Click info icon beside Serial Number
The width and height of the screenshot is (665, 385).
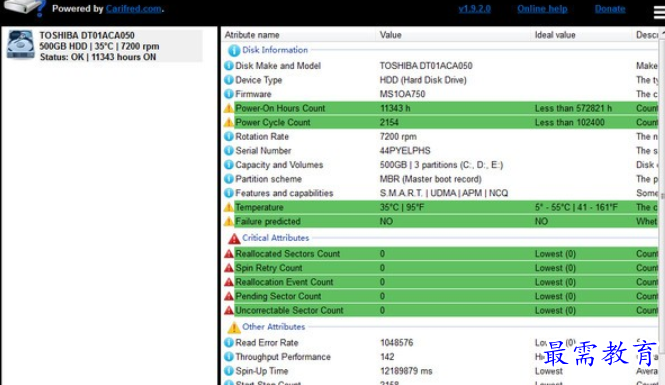coord(229,151)
